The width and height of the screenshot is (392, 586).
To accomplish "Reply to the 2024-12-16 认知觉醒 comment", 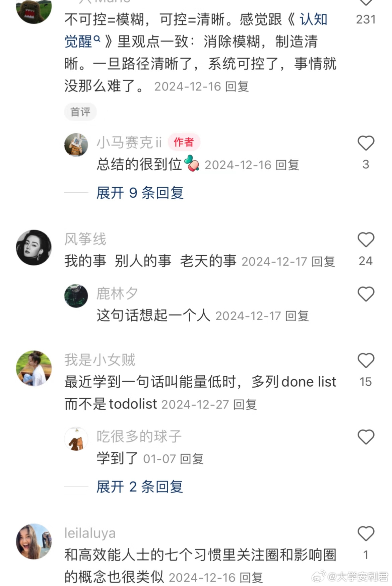I will click(237, 87).
